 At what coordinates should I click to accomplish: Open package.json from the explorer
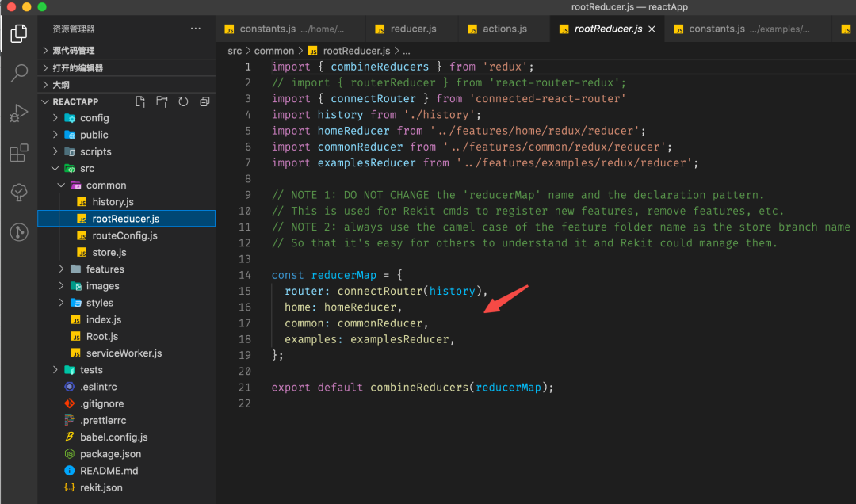click(x=110, y=454)
